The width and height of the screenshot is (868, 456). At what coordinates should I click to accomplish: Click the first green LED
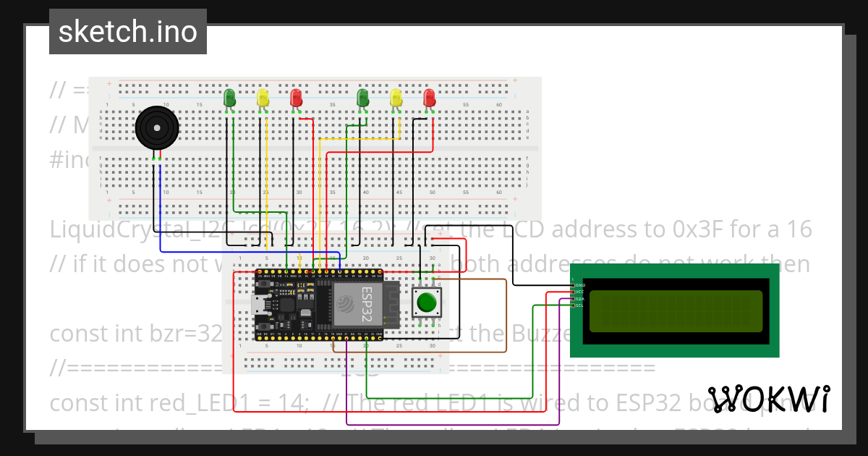[230, 98]
